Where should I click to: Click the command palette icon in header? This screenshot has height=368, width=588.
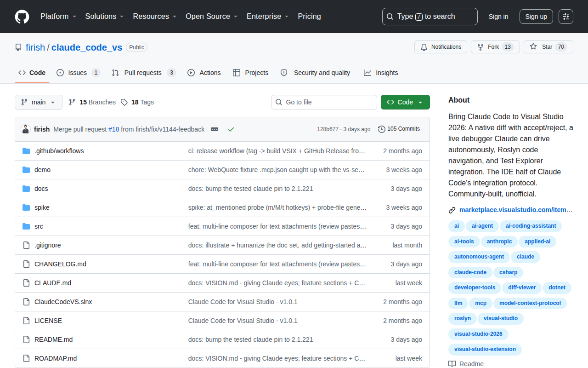[566, 17]
